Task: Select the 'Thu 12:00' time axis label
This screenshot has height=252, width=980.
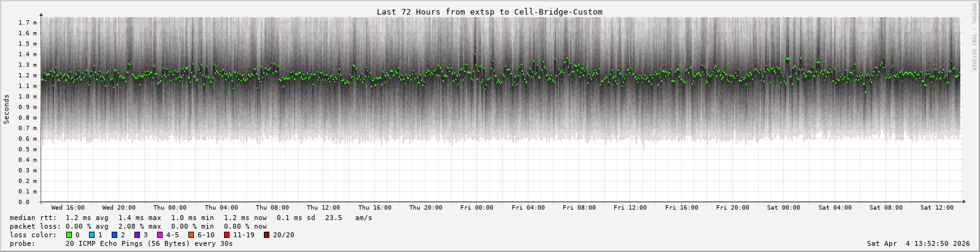Action: [x=323, y=208]
